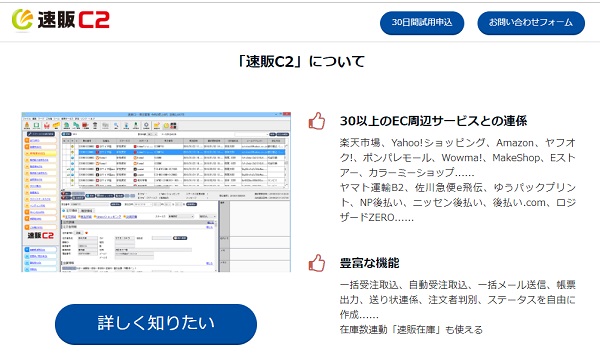The image size is (600, 363).
Task: Click the paragraph starting 一括受注取込
Action: [458, 300]
